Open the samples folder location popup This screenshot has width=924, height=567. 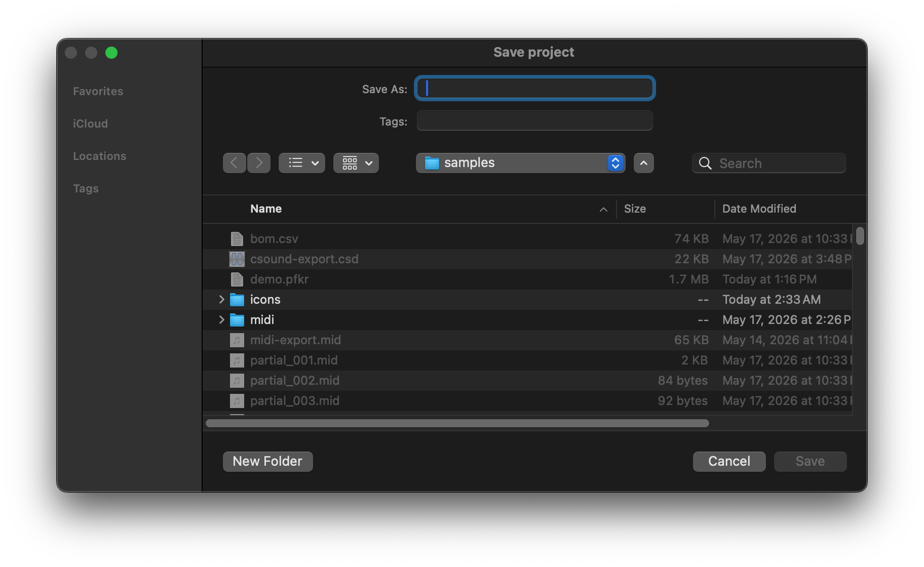tap(520, 163)
